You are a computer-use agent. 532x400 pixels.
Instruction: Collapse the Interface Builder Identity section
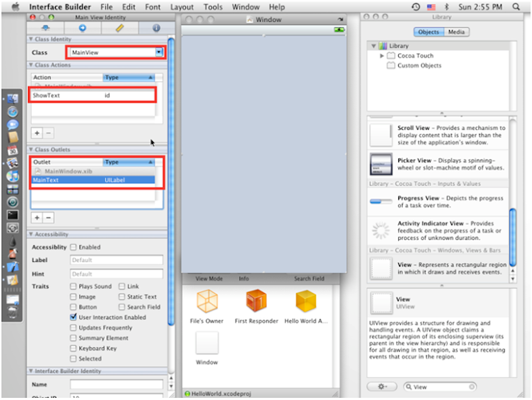coord(31,370)
